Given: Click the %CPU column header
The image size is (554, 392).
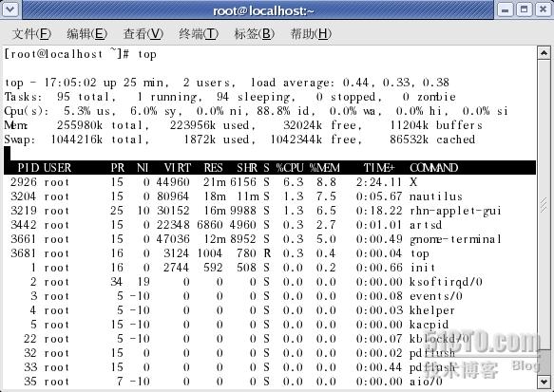Looking at the screenshot, I should 290,168.
